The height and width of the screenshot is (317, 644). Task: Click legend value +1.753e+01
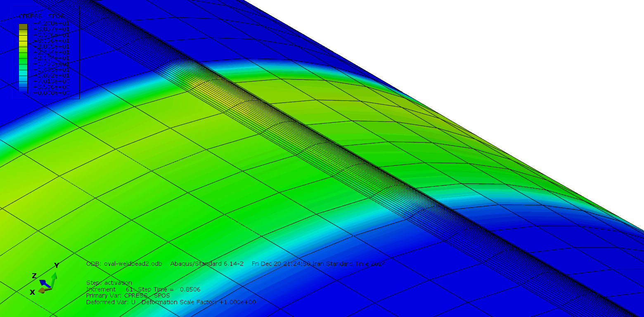tap(51, 64)
